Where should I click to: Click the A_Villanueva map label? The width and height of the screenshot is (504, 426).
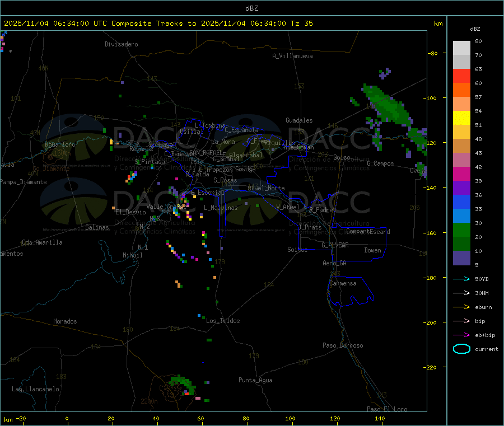click(x=292, y=56)
